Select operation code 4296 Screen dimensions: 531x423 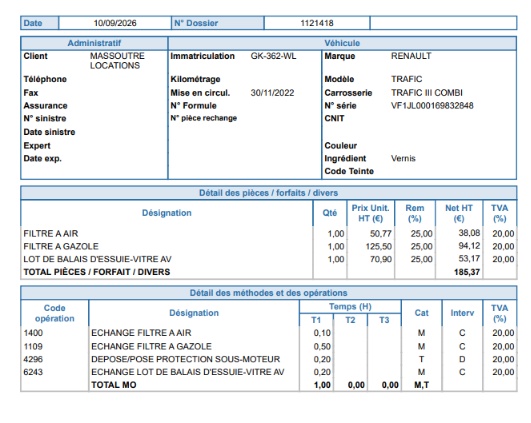click(33, 359)
